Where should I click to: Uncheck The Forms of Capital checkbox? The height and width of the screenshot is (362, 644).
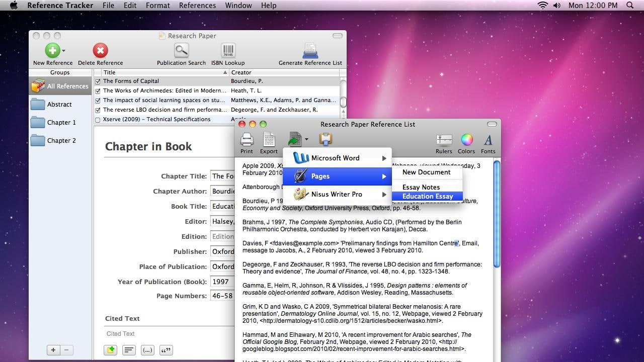pos(98,81)
